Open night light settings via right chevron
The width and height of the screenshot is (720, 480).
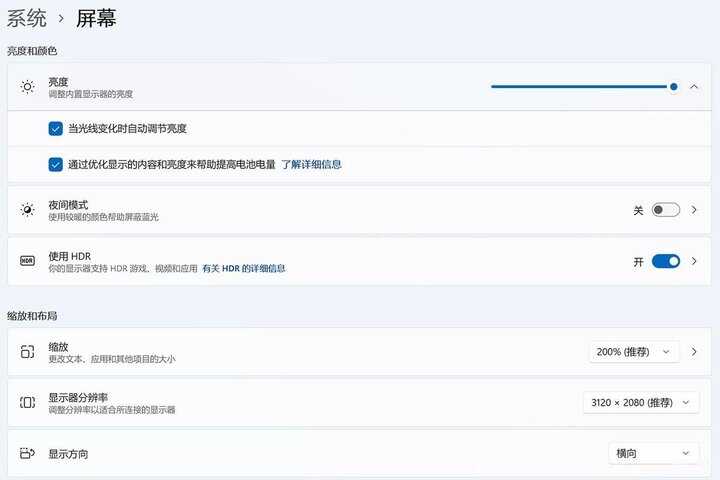695,210
